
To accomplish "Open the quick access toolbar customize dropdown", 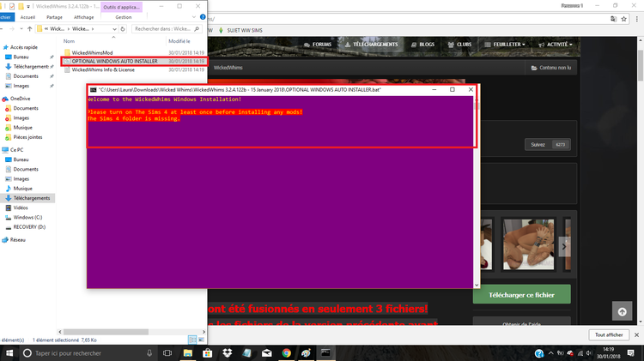I will 28,7.
